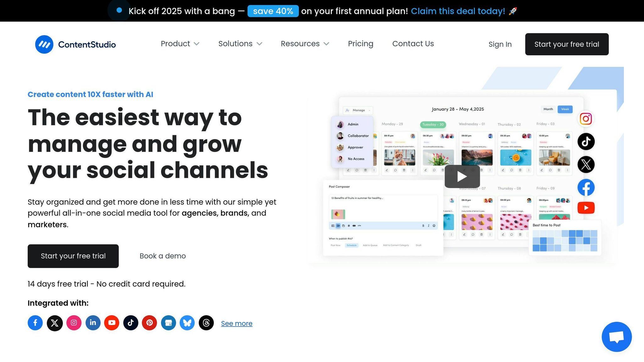Viewport: 644px width, 362px height.
Task: Select the LinkedIn integration icon
Action: [93, 323]
